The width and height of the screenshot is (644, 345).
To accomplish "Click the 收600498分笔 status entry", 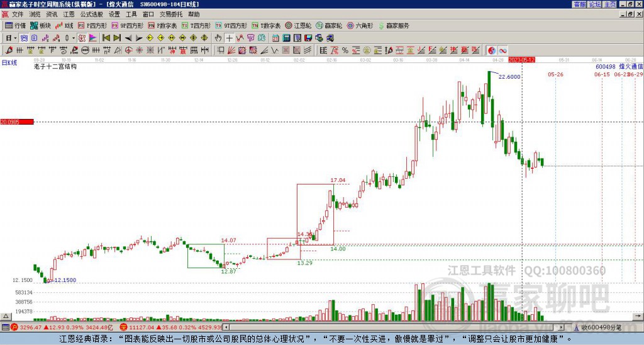I will 597,327.
